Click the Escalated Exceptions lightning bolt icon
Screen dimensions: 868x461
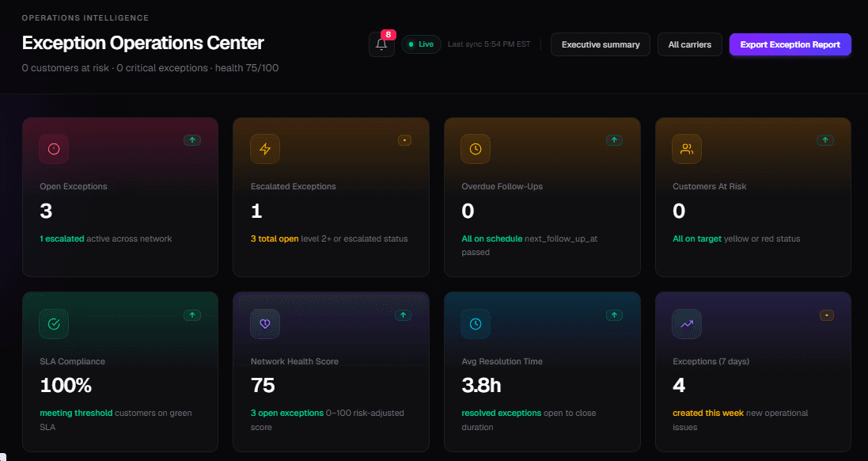[x=265, y=148]
